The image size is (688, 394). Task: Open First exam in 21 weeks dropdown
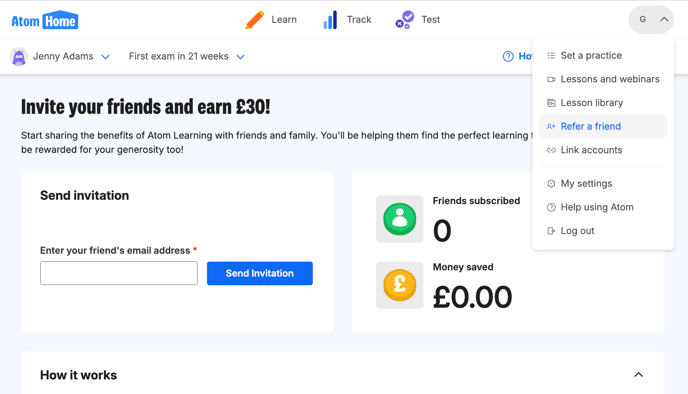pos(187,57)
